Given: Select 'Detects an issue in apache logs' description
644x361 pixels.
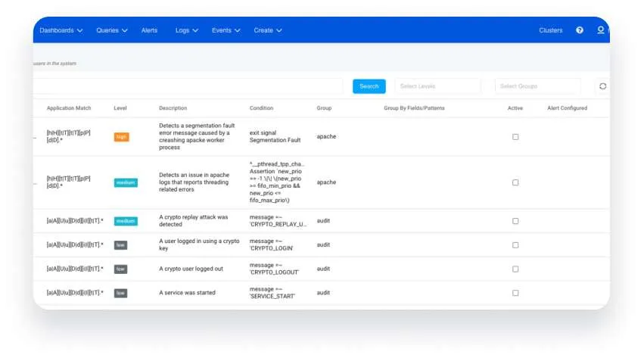Looking at the screenshot, I should [x=194, y=182].
